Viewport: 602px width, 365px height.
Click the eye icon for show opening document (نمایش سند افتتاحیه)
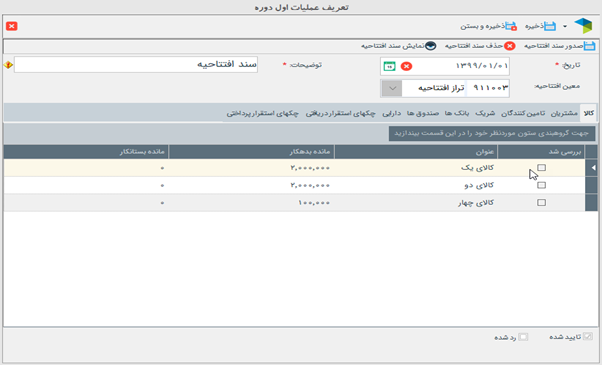coord(431,46)
